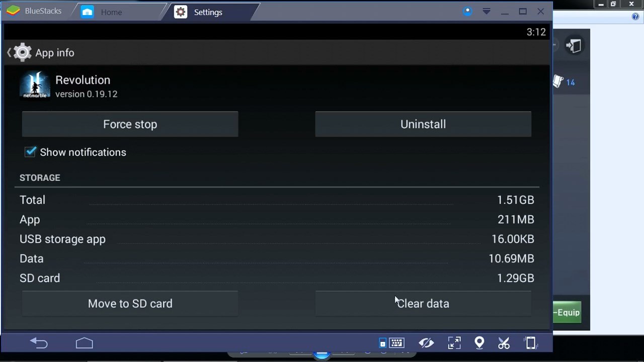Toggle the crossed-out eye overlay icon
The height and width of the screenshot is (362, 644).
pyautogui.click(x=426, y=343)
